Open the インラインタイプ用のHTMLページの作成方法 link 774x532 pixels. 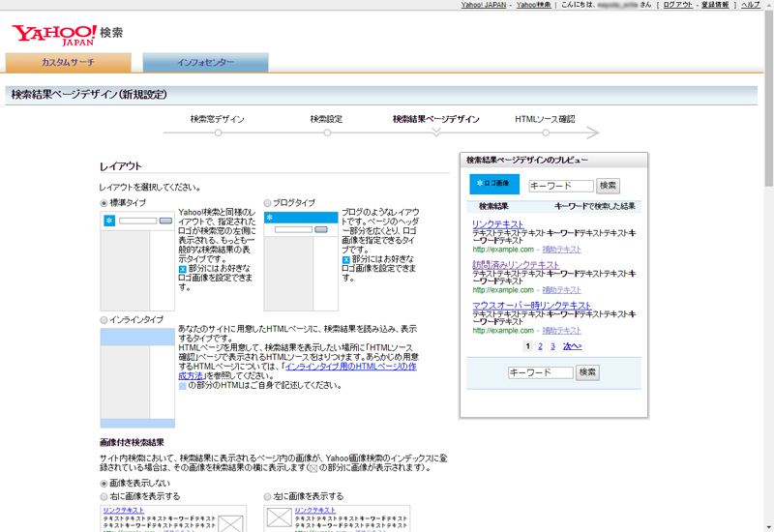pos(350,367)
